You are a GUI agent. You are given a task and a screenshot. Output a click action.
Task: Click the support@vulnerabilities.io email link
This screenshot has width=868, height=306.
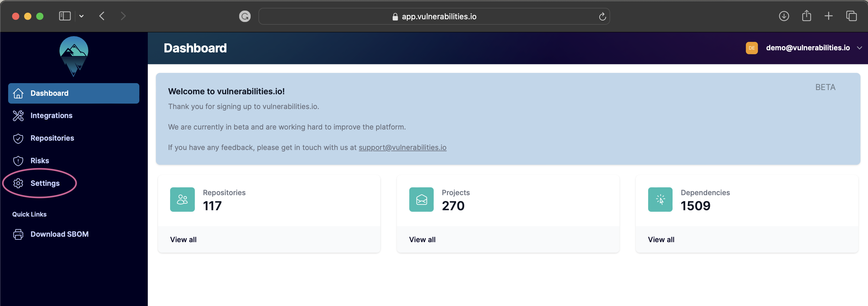(402, 148)
